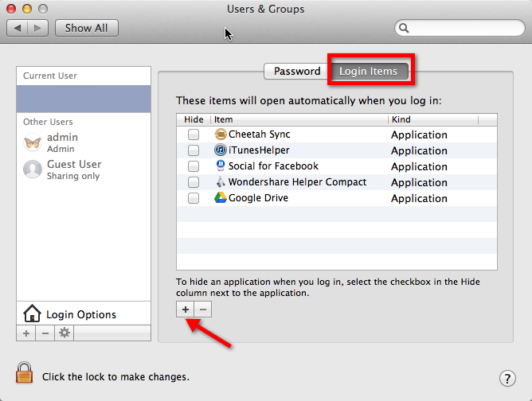Toggle Hide checkbox for iTunesHelper
The width and height of the screenshot is (532, 401).
[194, 150]
